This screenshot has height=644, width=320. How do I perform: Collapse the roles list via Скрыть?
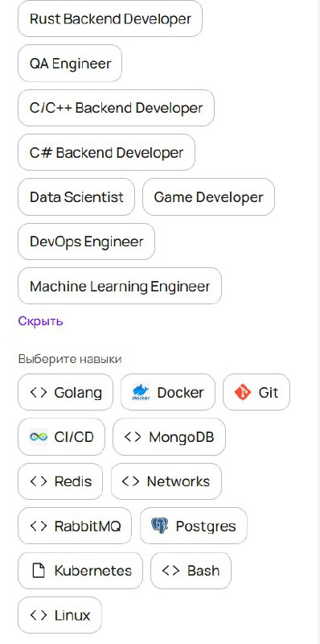pos(41,320)
